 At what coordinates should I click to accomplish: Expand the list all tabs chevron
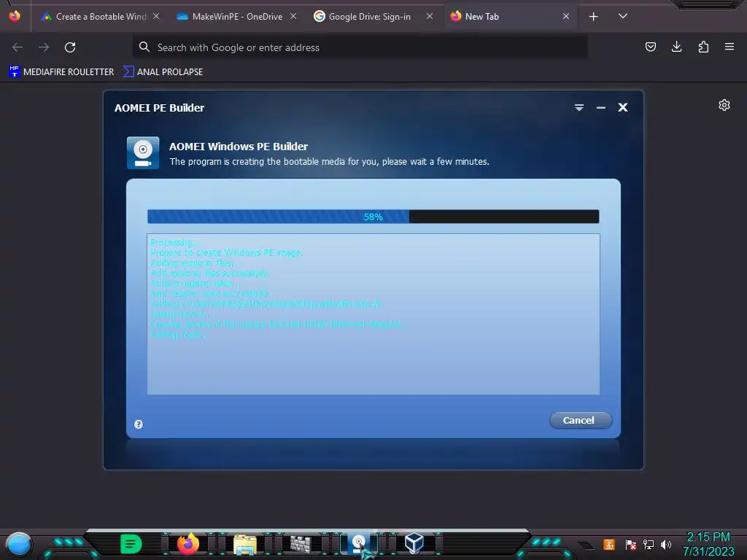tap(623, 16)
